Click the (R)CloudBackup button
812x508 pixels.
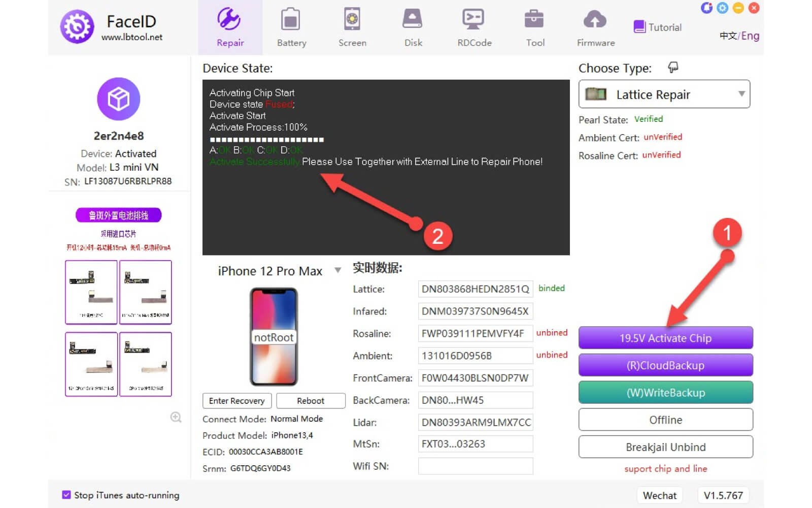pos(665,365)
